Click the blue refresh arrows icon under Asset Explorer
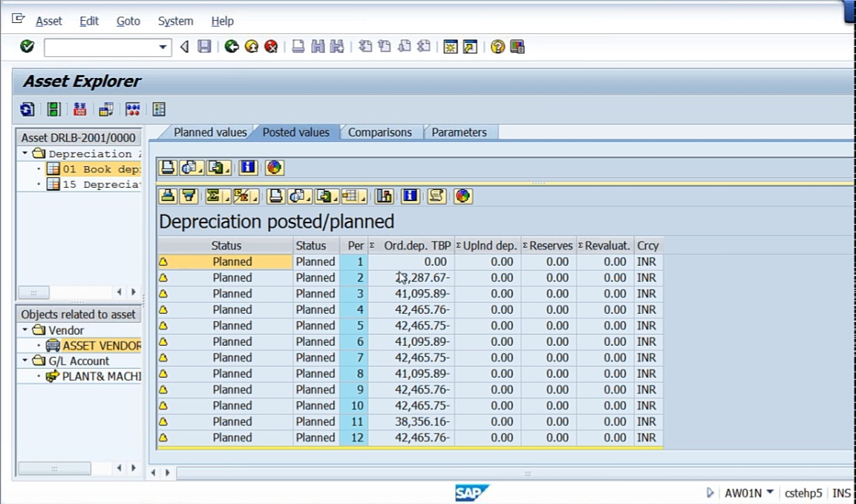Viewport: 856px width, 504px height. (27, 109)
